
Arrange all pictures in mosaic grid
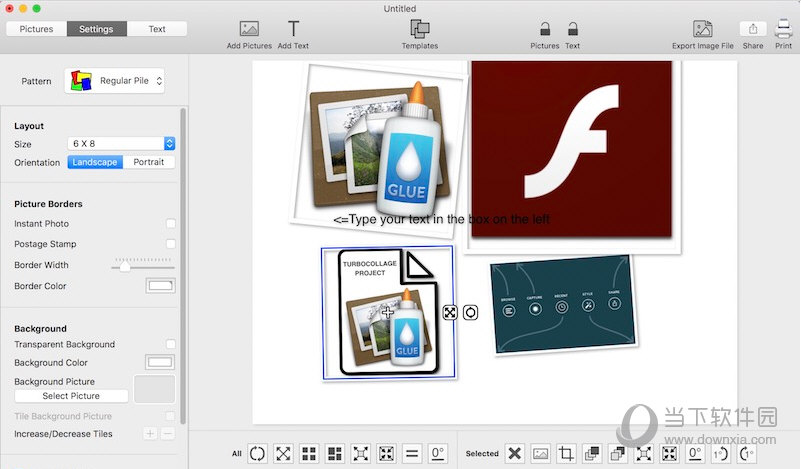(335, 453)
